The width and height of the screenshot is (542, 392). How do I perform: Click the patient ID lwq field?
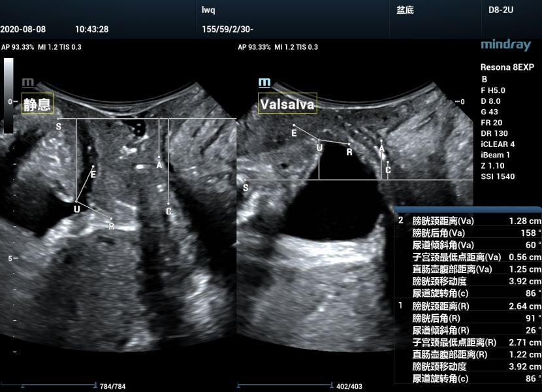[x=209, y=10]
